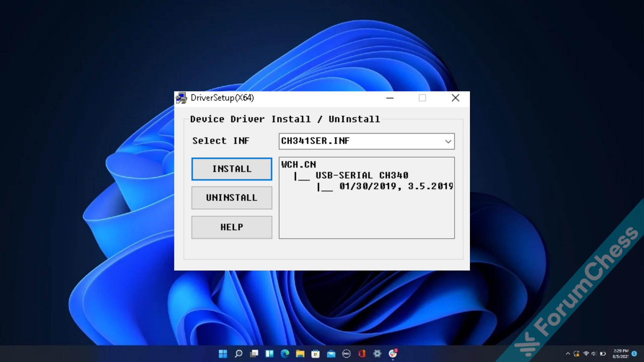This screenshot has width=644, height=362.
Task: Open taskbar Search
Action: [238, 354]
